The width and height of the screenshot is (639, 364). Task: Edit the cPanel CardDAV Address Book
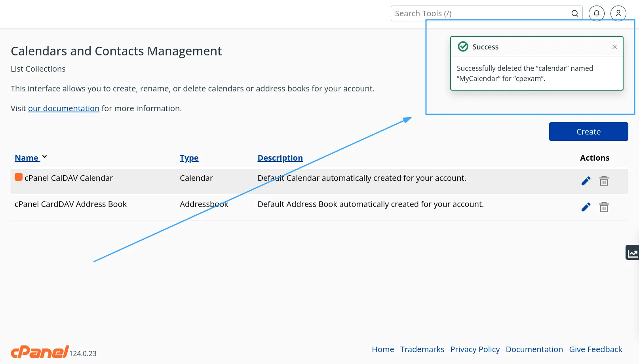586,207
